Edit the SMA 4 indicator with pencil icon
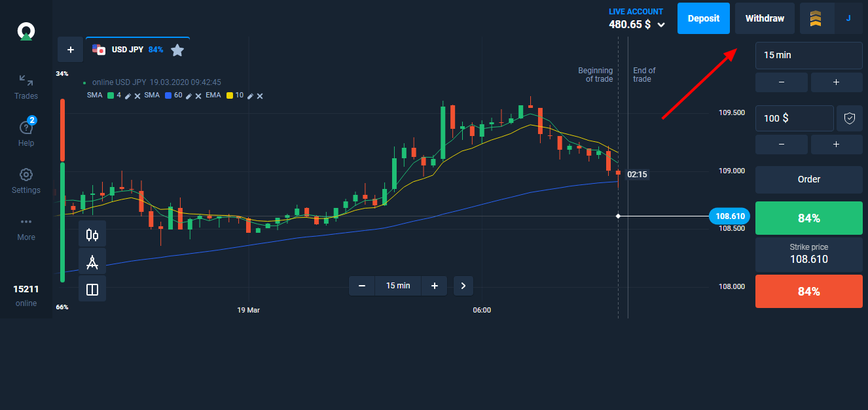 [128, 95]
